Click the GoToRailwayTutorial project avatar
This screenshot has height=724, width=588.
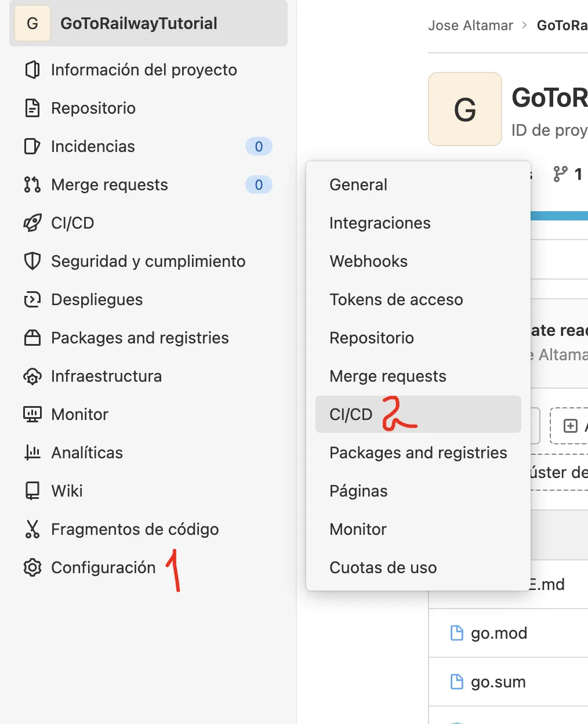click(x=32, y=23)
